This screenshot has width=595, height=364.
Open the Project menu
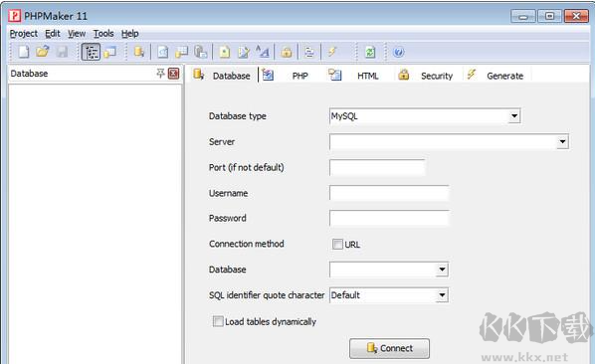pos(24,34)
